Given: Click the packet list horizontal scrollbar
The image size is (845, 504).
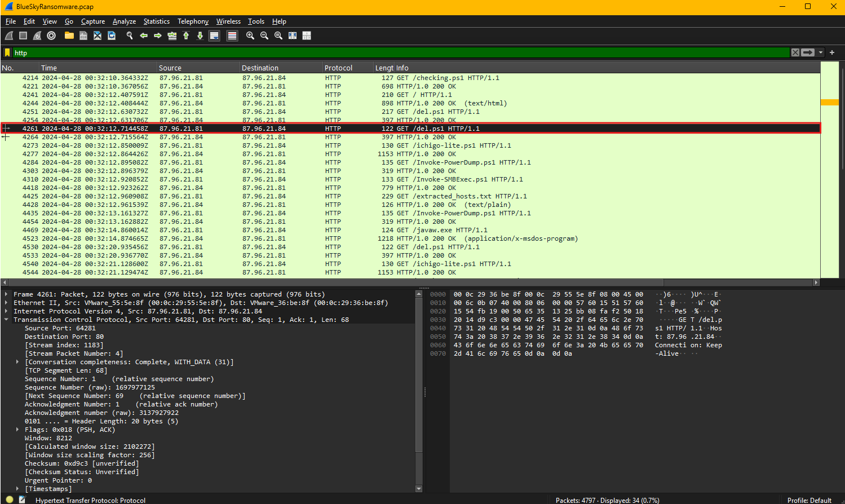Looking at the screenshot, I should pos(338,282).
